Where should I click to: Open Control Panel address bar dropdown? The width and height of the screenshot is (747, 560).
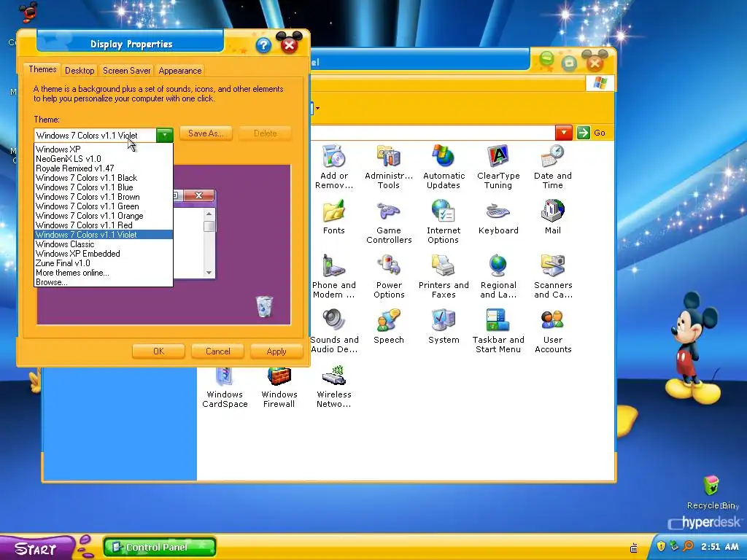pos(564,133)
